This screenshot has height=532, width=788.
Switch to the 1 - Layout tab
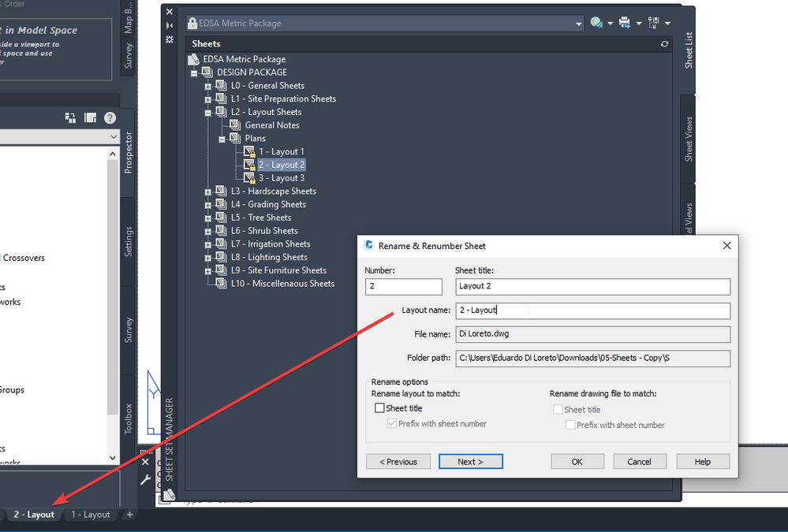91,515
